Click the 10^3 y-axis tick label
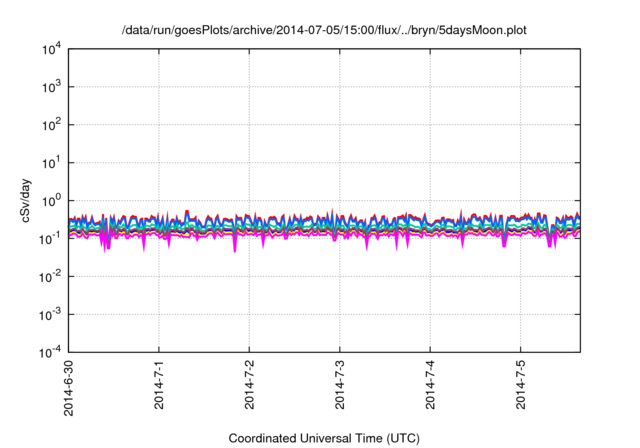 pyautogui.click(x=52, y=87)
